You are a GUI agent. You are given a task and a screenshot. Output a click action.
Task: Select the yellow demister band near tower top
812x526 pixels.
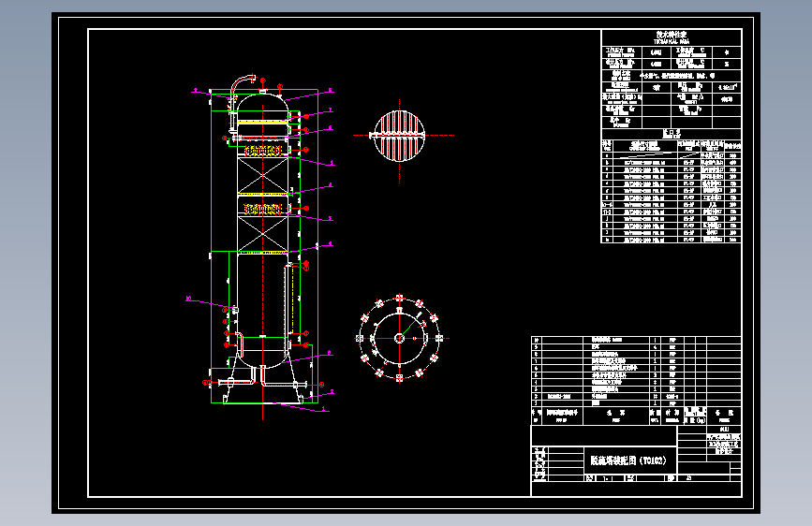pyautogui.click(x=262, y=122)
